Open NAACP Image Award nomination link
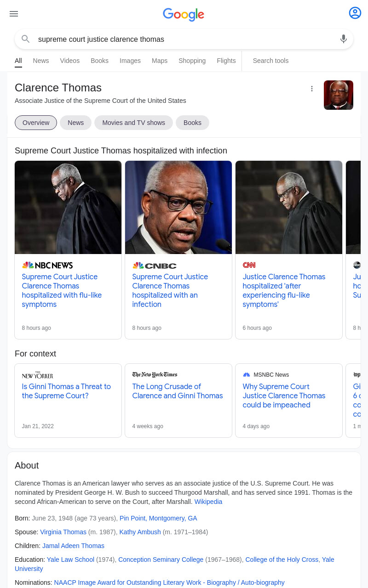 click(x=169, y=582)
